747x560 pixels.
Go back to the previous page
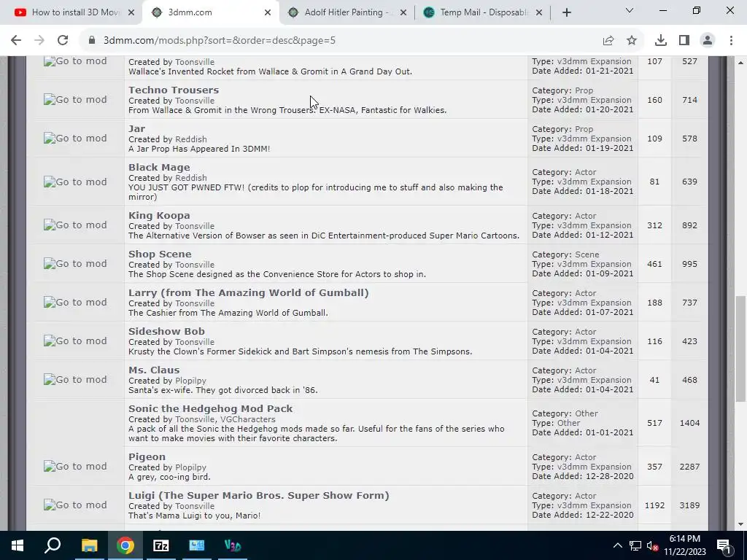(x=16, y=41)
